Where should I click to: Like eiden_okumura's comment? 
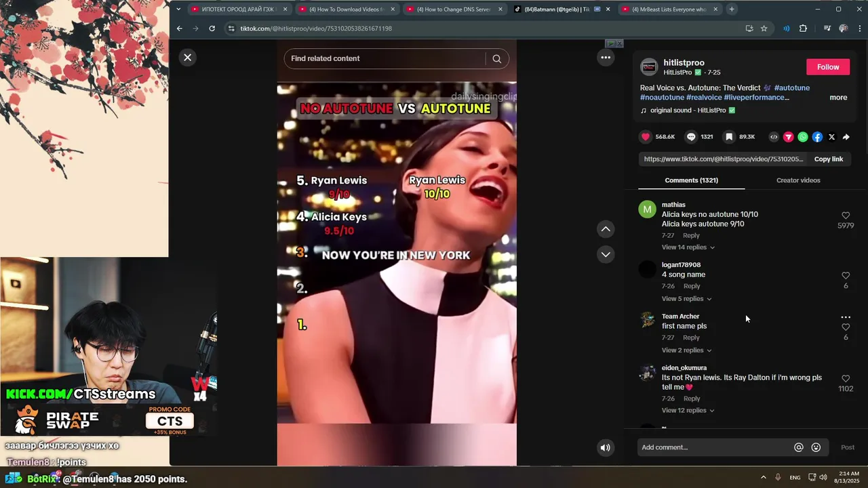tap(846, 379)
